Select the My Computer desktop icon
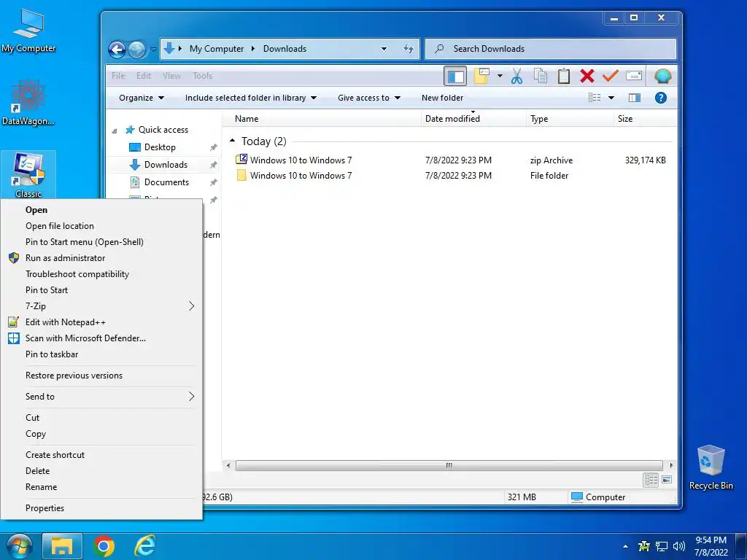Image resolution: width=747 pixels, height=560 pixels. point(28,31)
